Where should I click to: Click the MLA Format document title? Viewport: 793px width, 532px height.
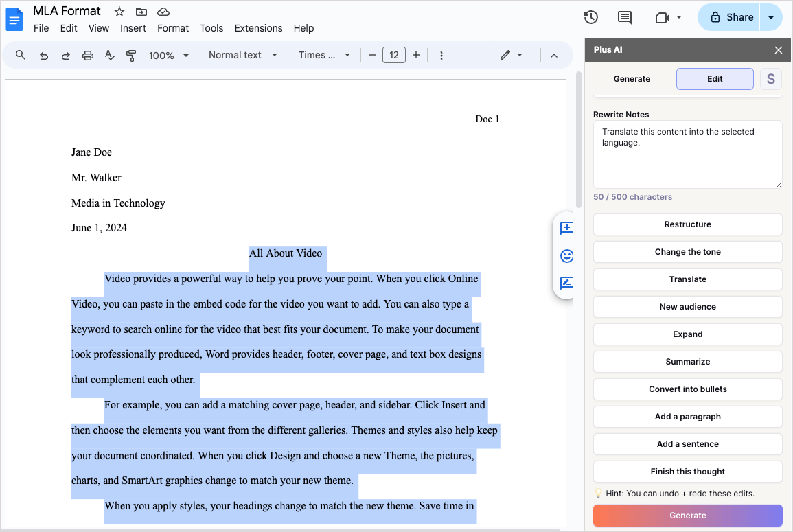point(67,11)
